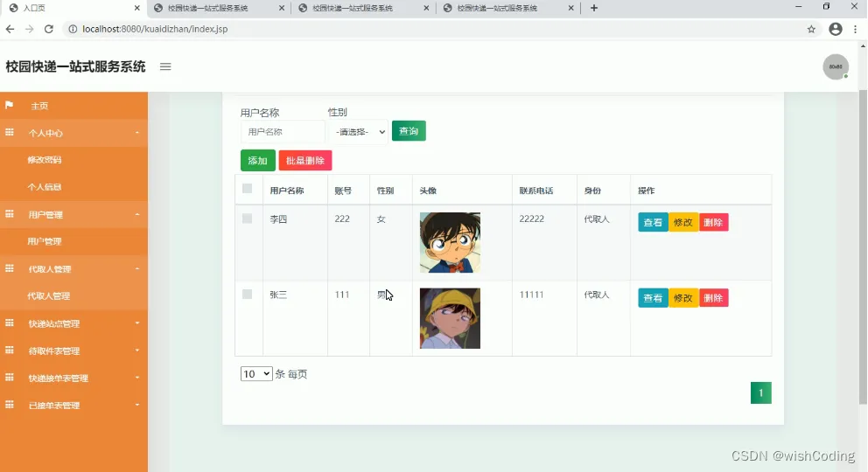Go back with browser back arrow
The width and height of the screenshot is (868, 472).
(x=10, y=29)
